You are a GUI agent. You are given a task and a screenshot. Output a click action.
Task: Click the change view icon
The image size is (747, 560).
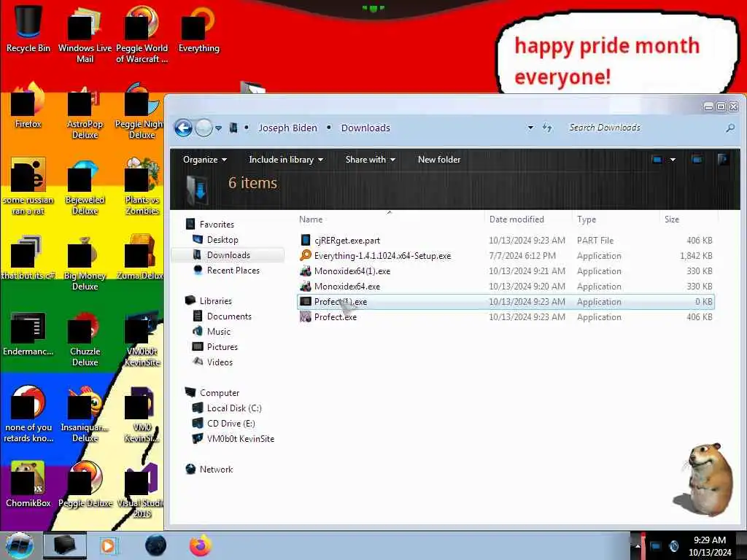pyautogui.click(x=657, y=160)
